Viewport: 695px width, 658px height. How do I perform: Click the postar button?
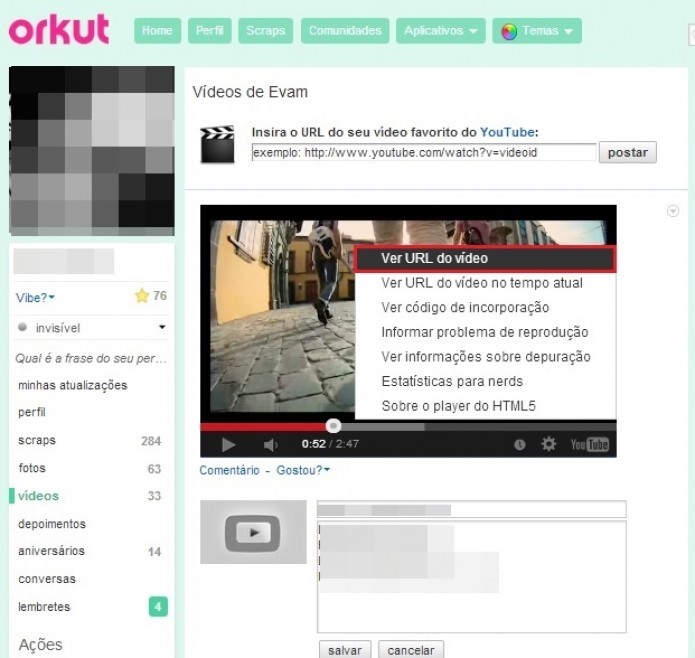click(x=628, y=152)
